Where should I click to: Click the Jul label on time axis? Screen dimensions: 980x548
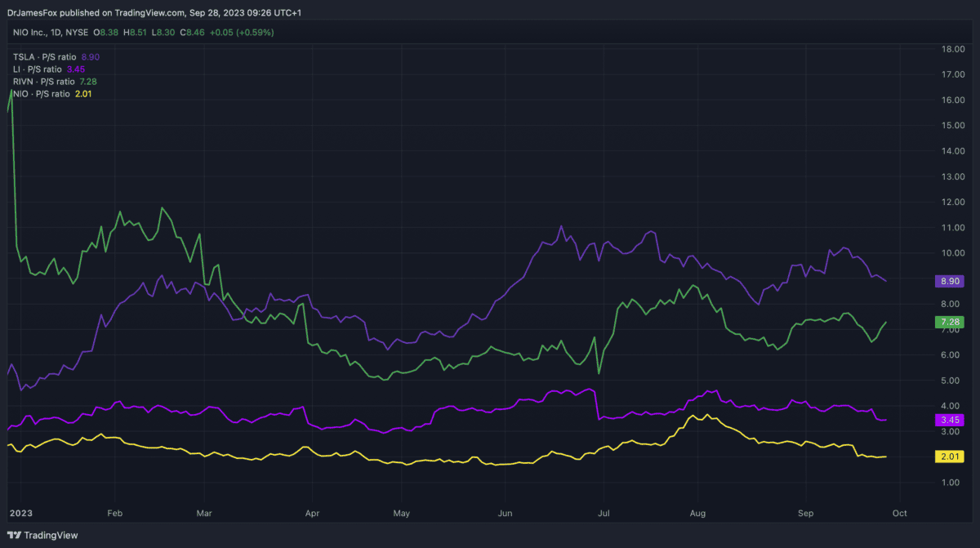604,514
